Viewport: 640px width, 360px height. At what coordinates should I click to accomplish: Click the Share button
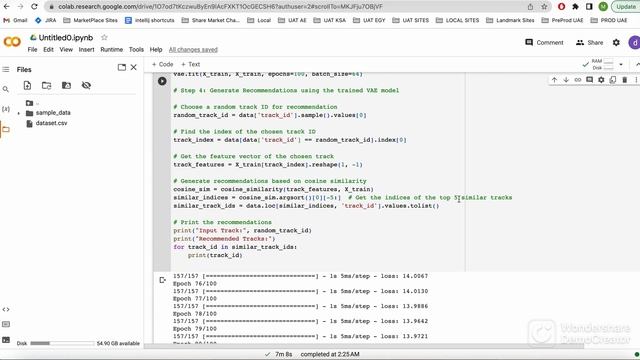tap(589, 42)
